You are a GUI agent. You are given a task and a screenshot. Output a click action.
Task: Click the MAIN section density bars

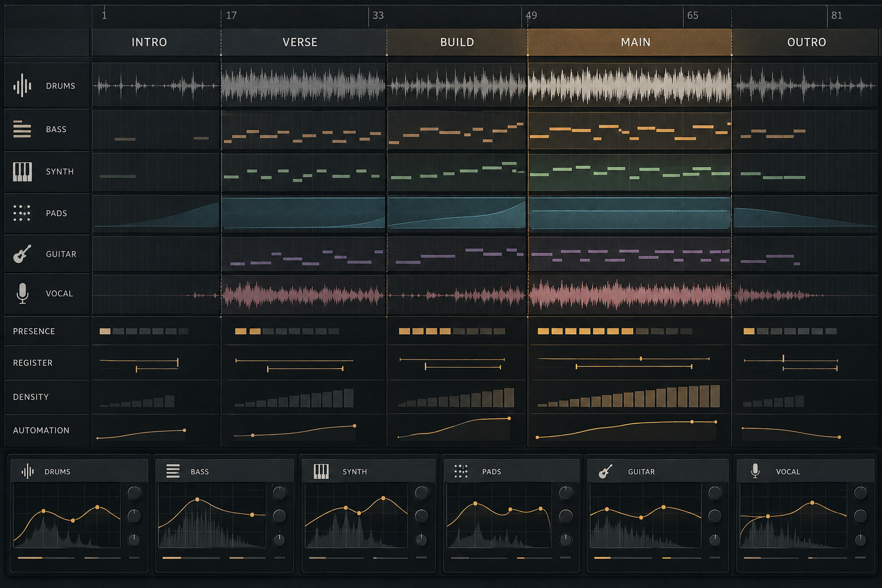pyautogui.click(x=628, y=396)
